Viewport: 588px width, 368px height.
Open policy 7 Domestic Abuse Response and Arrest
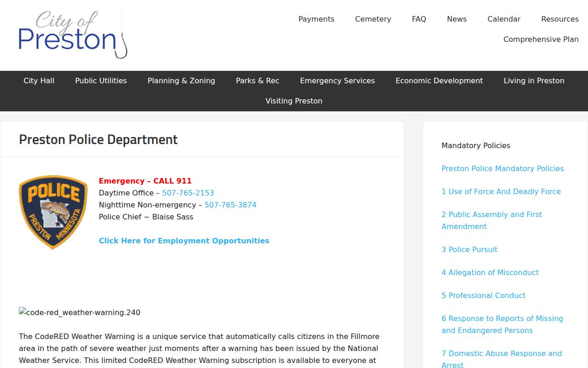pyautogui.click(x=502, y=359)
